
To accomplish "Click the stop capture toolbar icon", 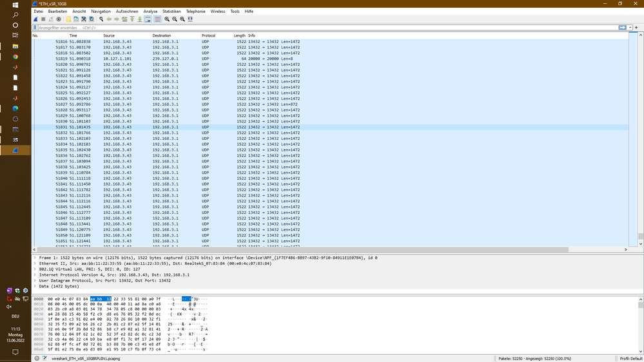I will [43, 19].
